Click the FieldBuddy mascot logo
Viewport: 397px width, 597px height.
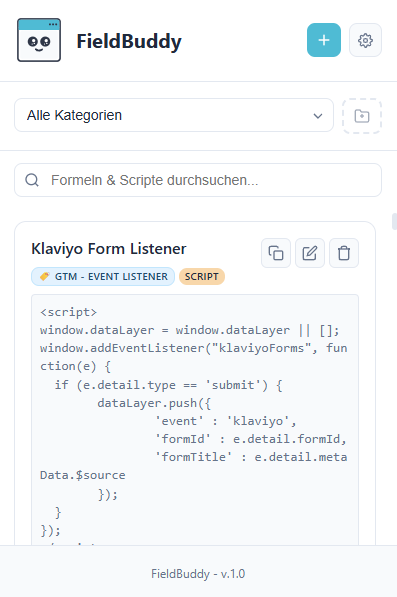[x=39, y=40]
